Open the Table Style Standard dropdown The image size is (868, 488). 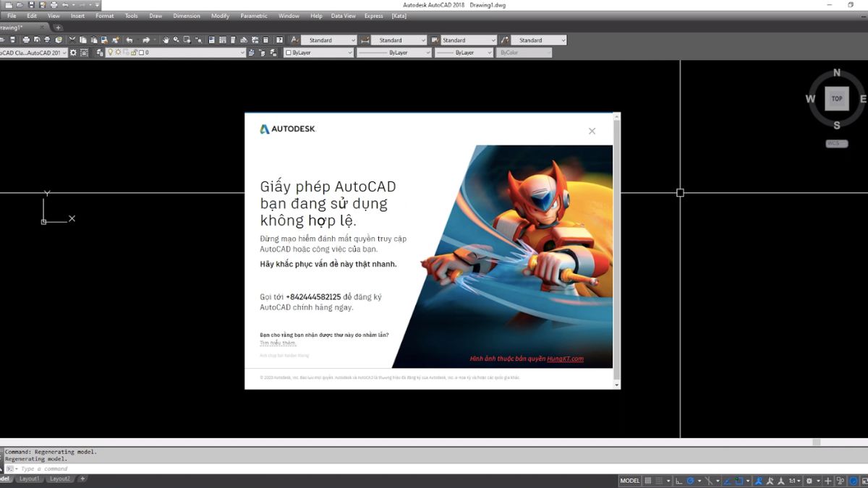point(469,40)
